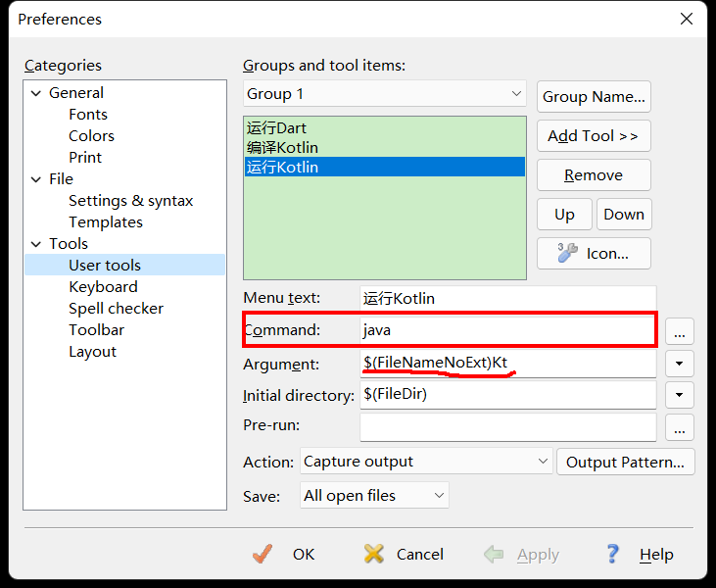Select Settings & syntax under File
This screenshot has width=716, height=588.
(x=130, y=201)
